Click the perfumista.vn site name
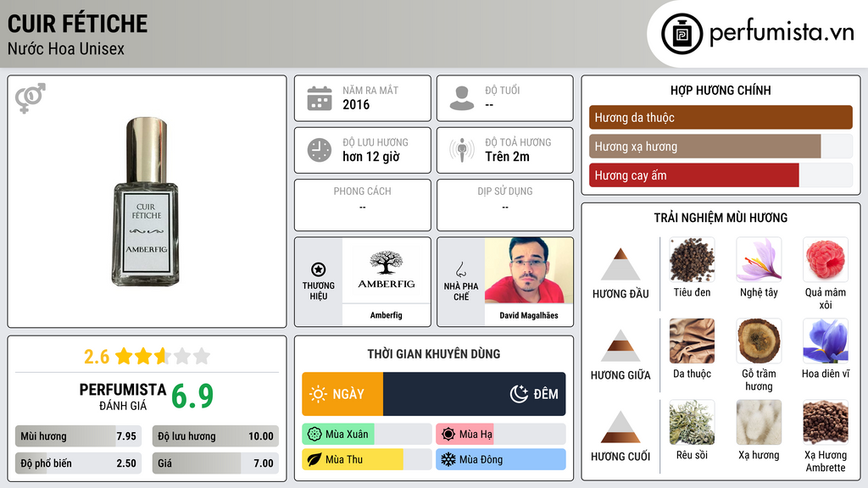Image resolution: width=868 pixels, height=488 pixels. pyautogui.click(x=782, y=33)
